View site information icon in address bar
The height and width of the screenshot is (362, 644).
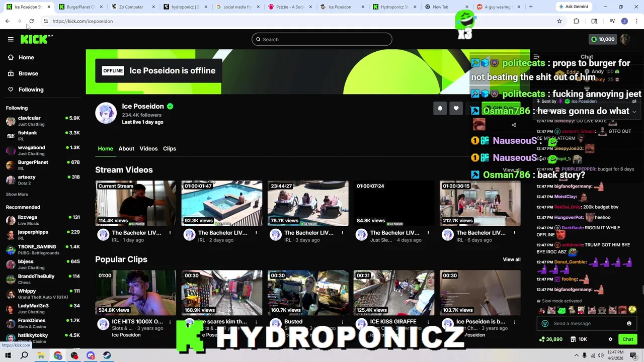click(x=46, y=21)
